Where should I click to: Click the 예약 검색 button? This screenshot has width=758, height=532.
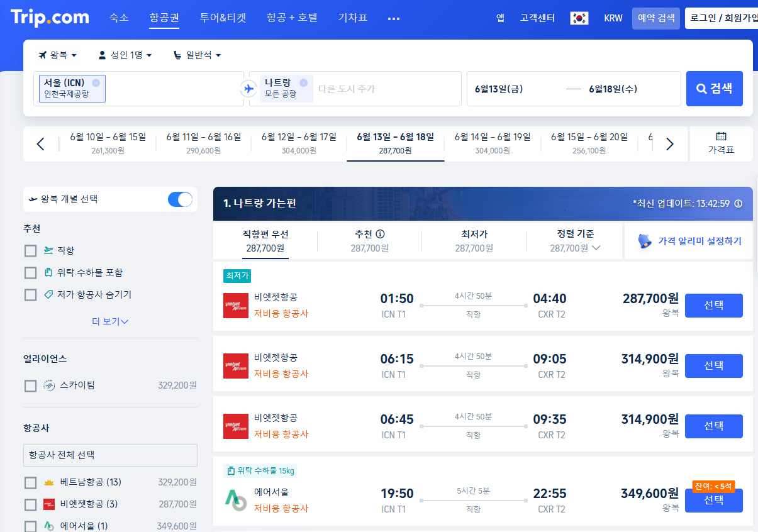coord(656,18)
